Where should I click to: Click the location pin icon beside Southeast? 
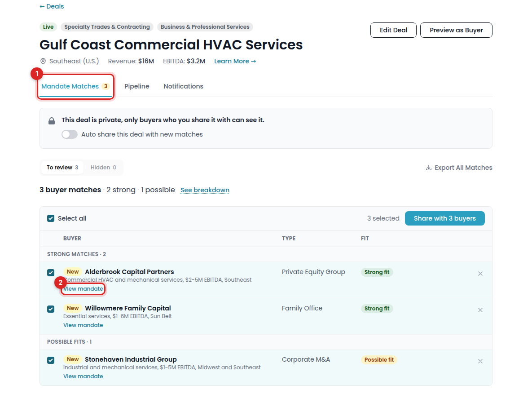pos(43,61)
